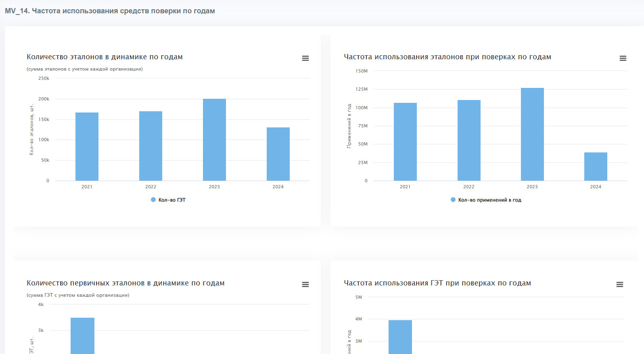Screen dimensions: 644x354
Task: Click the 'Кол-во эталонов, шт.' vertical axis title
Action: [31, 129]
